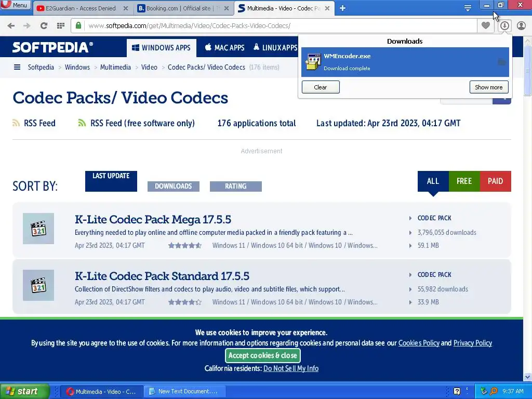Click '55,982 downloads' text
Image resolution: width=532 pixels, height=399 pixels.
(x=443, y=289)
